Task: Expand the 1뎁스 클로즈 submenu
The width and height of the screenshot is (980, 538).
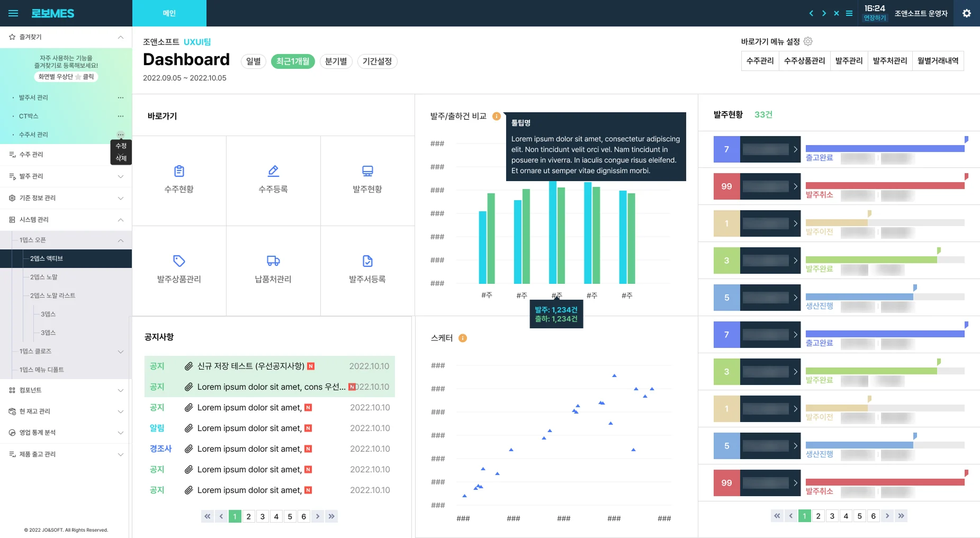Action: (x=121, y=352)
